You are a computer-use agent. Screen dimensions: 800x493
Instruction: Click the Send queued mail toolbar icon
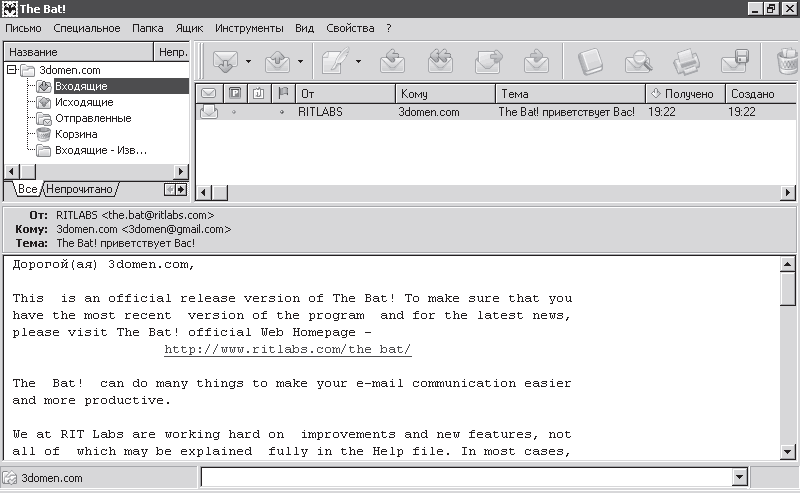pyautogui.click(x=277, y=62)
